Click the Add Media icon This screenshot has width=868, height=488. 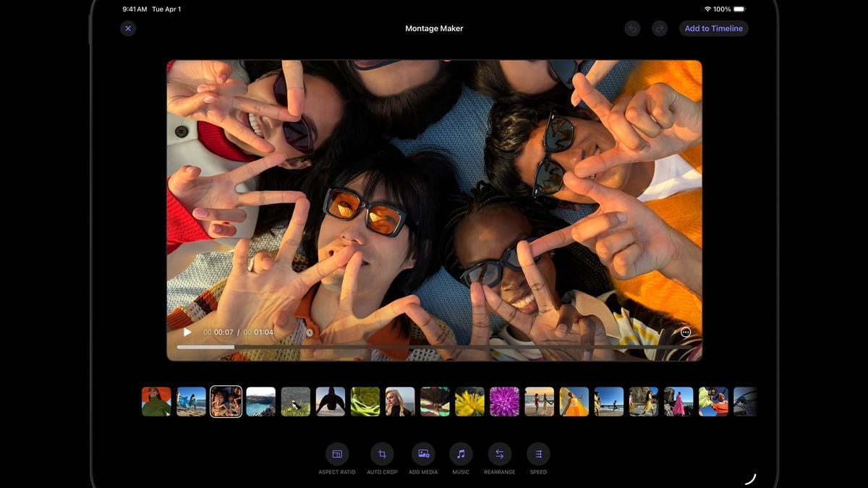click(423, 454)
